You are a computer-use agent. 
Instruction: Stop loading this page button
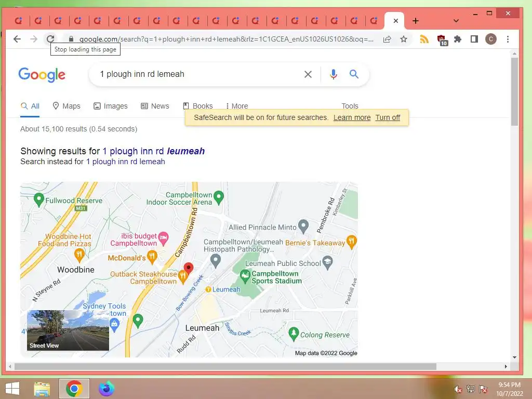point(50,39)
